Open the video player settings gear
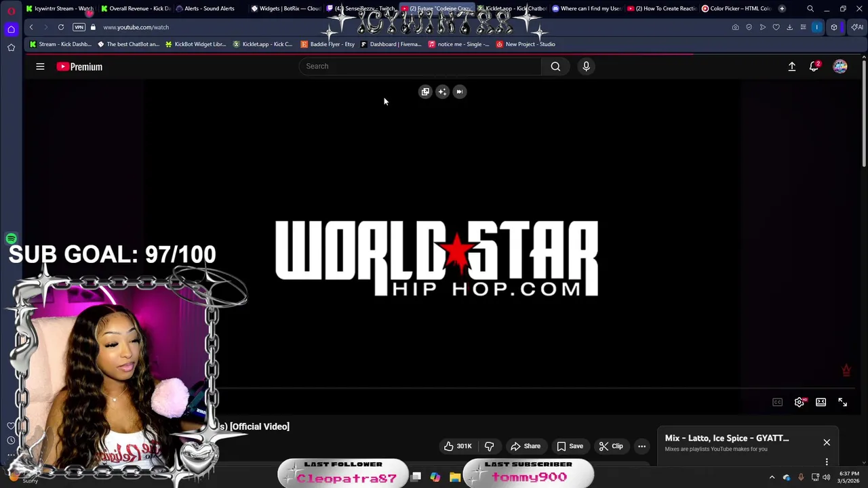868x488 pixels. coord(800,403)
